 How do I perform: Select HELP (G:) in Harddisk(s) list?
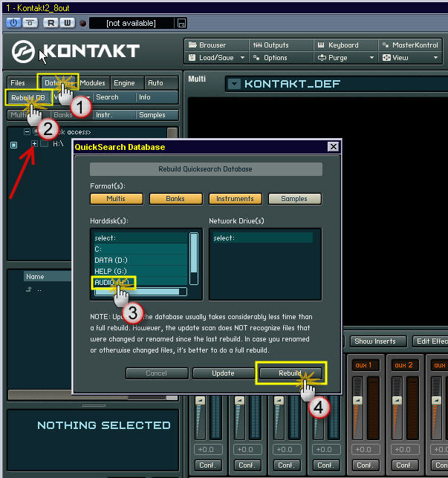(x=140, y=272)
